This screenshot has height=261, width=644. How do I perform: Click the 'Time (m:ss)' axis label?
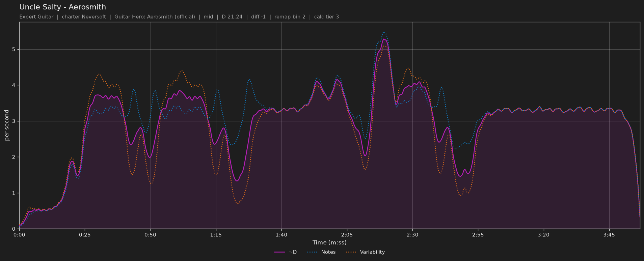click(x=329, y=242)
